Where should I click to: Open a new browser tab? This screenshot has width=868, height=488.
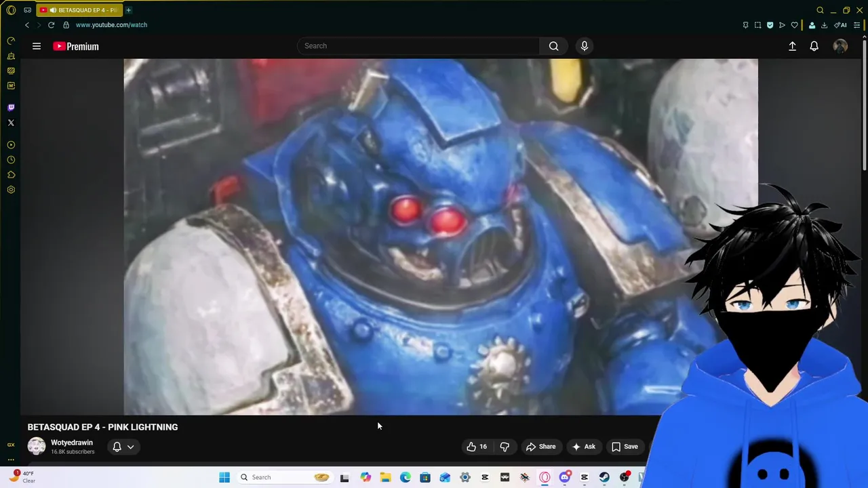[128, 10]
